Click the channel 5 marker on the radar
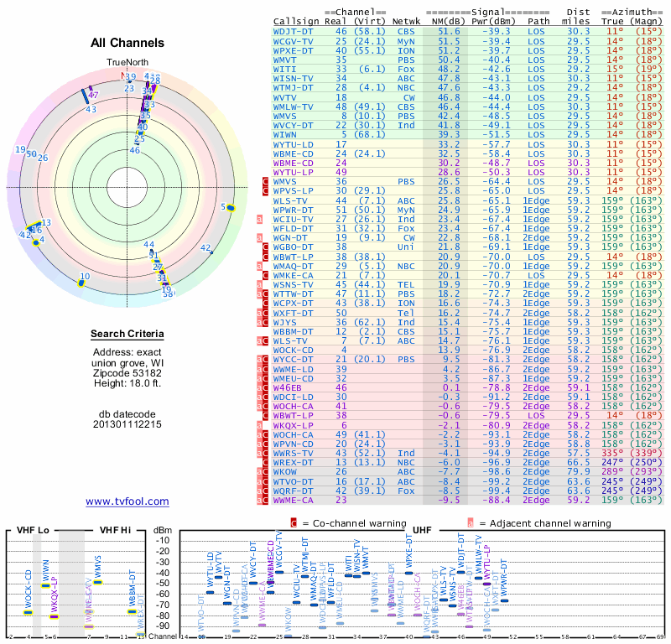This screenshot has width=671, height=644. click(231, 208)
